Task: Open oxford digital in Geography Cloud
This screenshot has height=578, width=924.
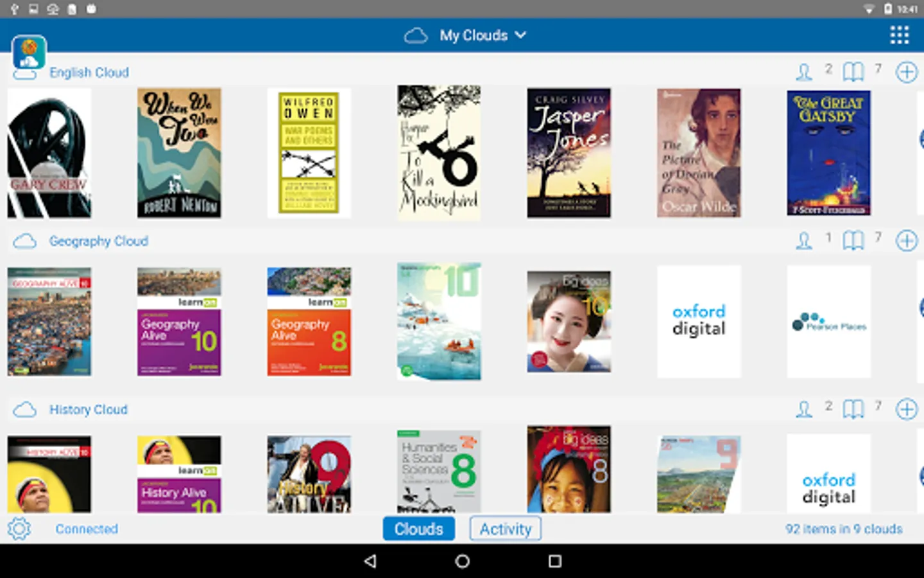Action: pyautogui.click(x=699, y=321)
